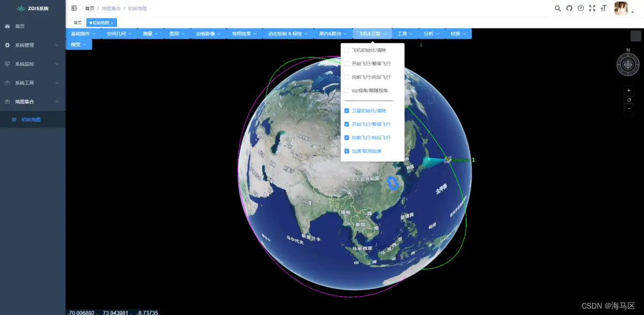Select 初始地图 sidebar submenu item
Viewport: 644px width, 315px height.
point(33,120)
